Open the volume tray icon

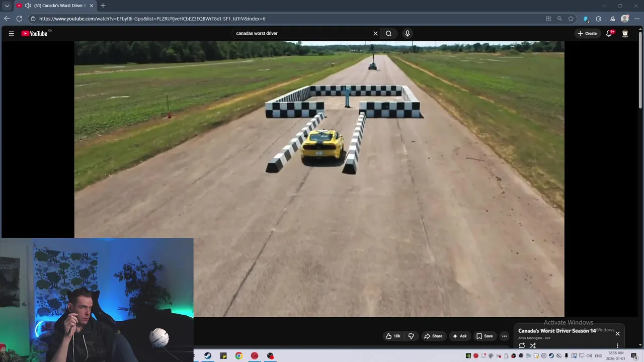(589, 356)
